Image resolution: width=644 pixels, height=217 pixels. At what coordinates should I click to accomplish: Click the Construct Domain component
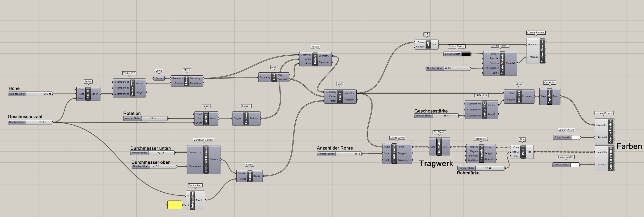pyautogui.click(x=206, y=160)
